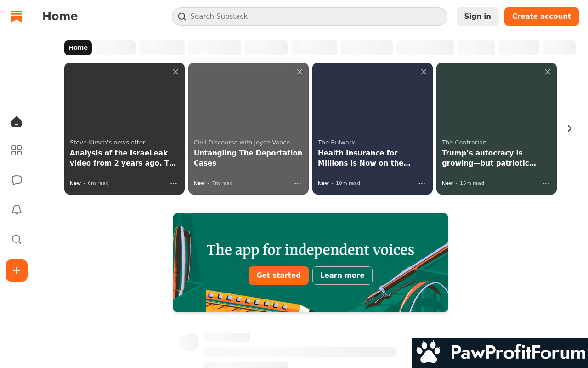Click the Sign in button
588x368 pixels.
click(x=477, y=17)
